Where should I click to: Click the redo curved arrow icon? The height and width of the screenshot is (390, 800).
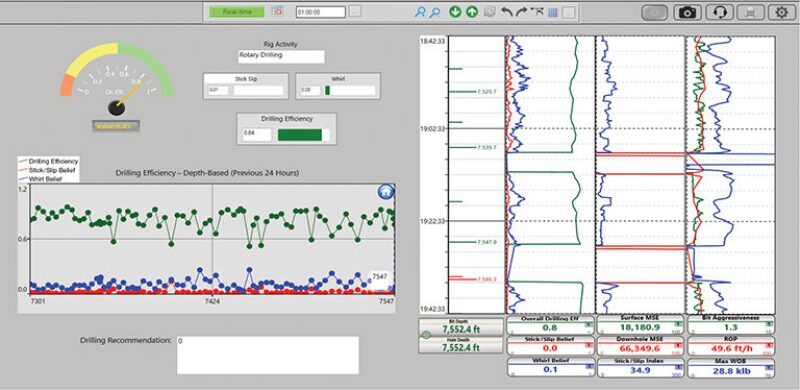[521, 12]
